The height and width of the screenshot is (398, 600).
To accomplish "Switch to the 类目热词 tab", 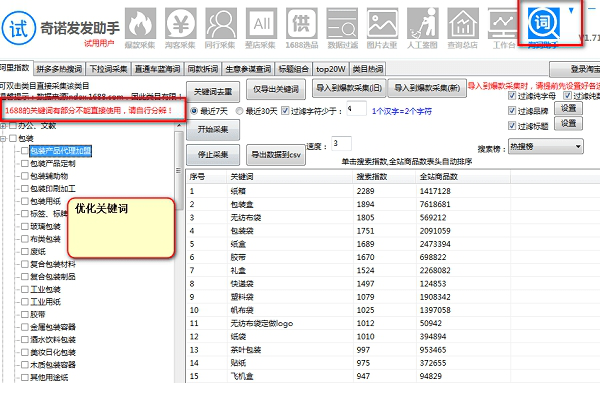I will 367,69.
